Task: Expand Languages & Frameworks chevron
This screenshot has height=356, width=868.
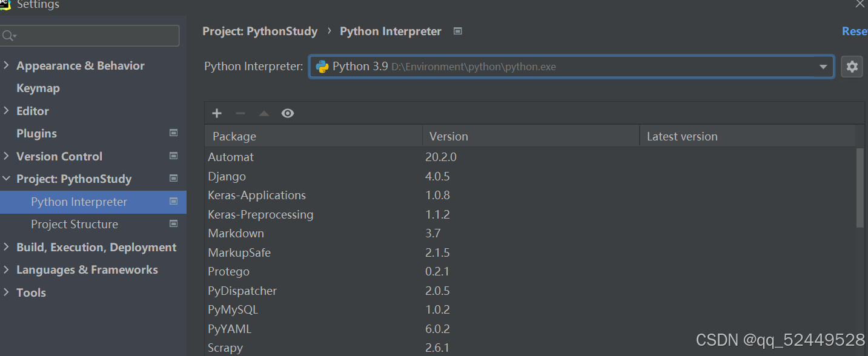Action: 6,269
